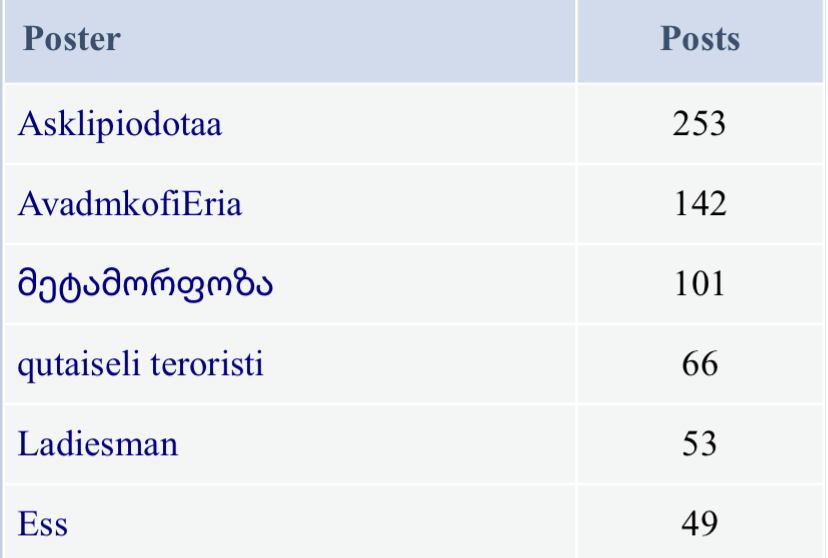
Task: Select the 49 posts value
Action: coord(699,523)
